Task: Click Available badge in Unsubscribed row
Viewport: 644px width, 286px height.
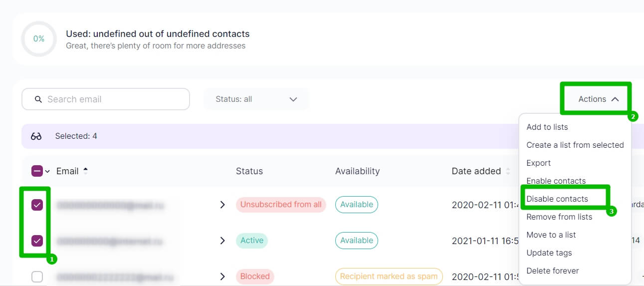Action: [357, 205]
